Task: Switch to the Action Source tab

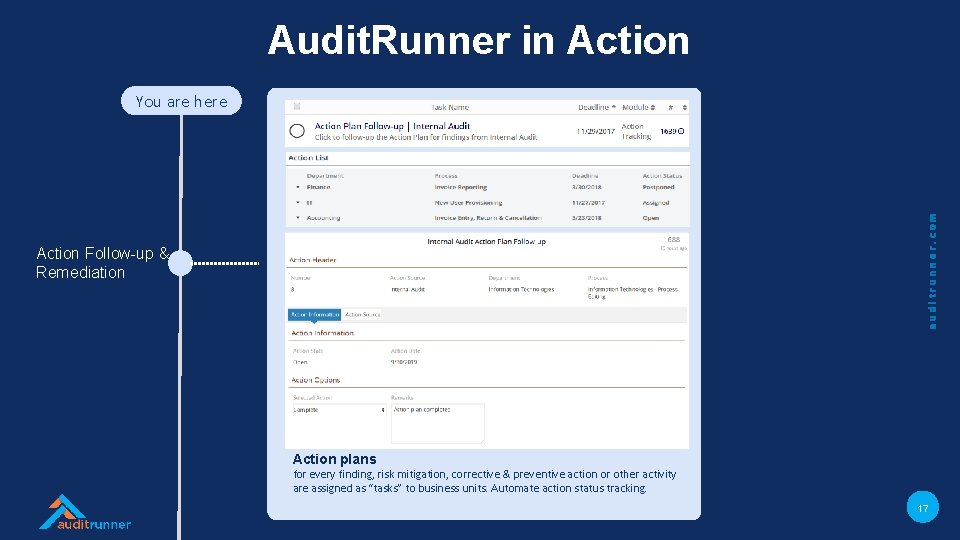Action: (362, 315)
